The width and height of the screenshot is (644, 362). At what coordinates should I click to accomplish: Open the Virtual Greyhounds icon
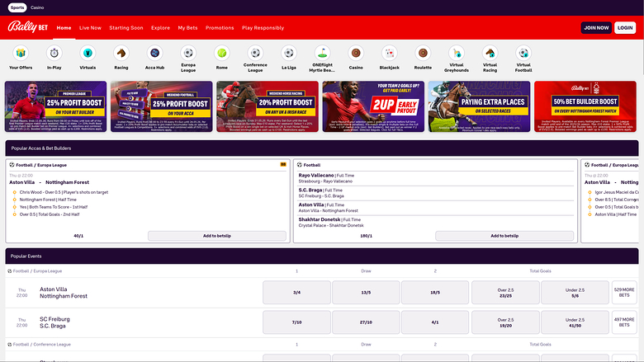pos(457,54)
